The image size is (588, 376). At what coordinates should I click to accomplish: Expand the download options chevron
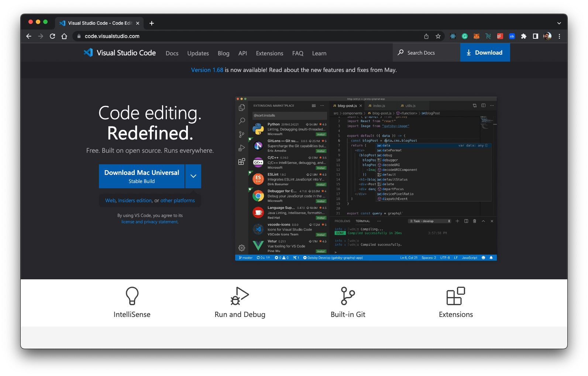tap(193, 176)
